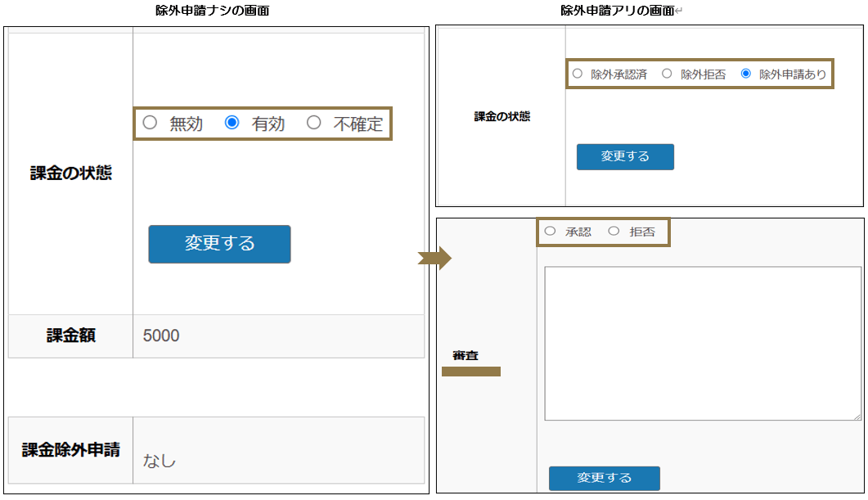Select the 有効 radio button
This screenshot has width=868, height=500.
click(232, 123)
